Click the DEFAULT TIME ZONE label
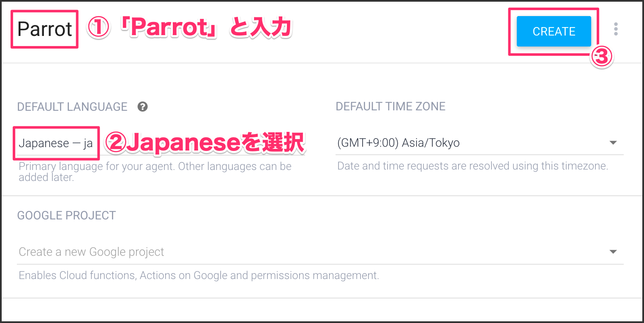This screenshot has width=644, height=323. [390, 106]
